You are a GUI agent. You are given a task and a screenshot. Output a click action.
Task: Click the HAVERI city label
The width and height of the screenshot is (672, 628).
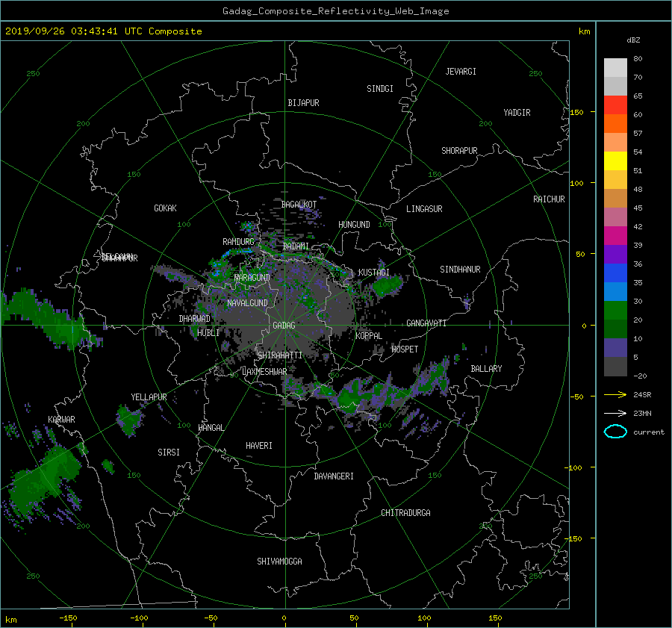point(259,446)
